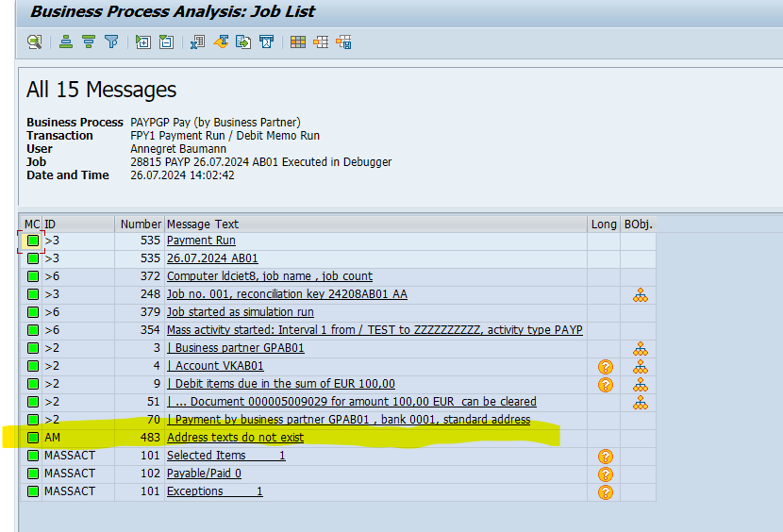
Task: Open business object for Job no. 001
Action: click(641, 295)
